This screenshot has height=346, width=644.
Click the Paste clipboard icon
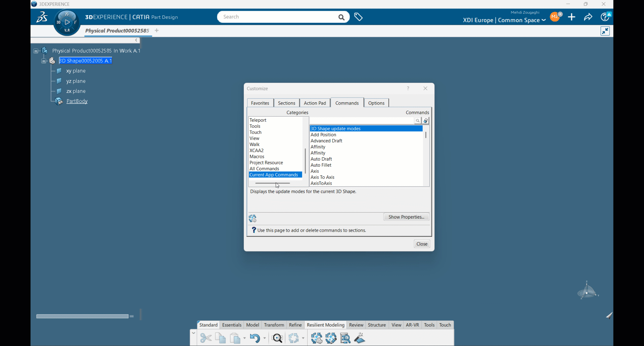click(235, 338)
